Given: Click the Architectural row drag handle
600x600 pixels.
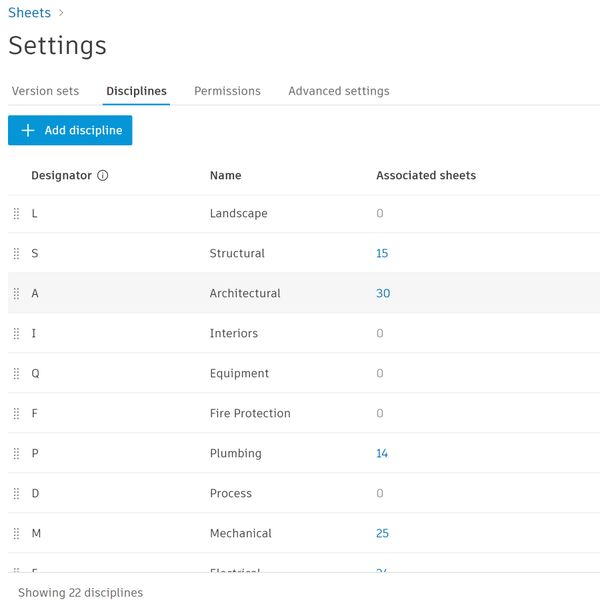Looking at the screenshot, I should click(16, 294).
